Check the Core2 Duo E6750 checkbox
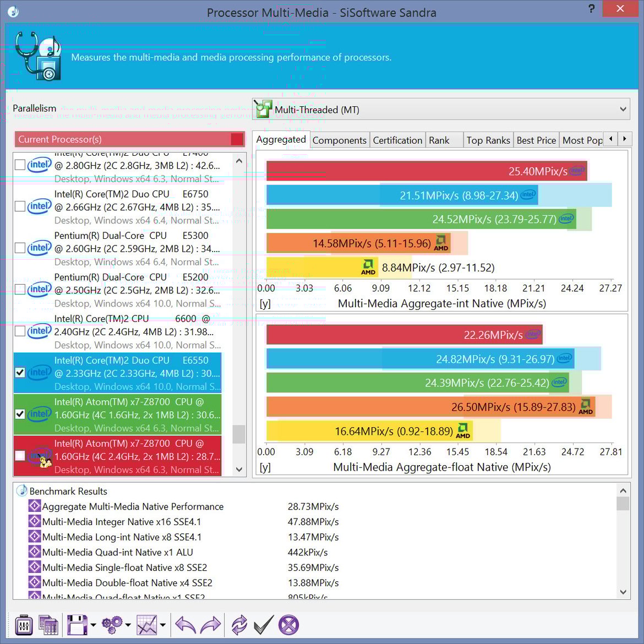Viewport: 644px width, 644px height. [20, 206]
